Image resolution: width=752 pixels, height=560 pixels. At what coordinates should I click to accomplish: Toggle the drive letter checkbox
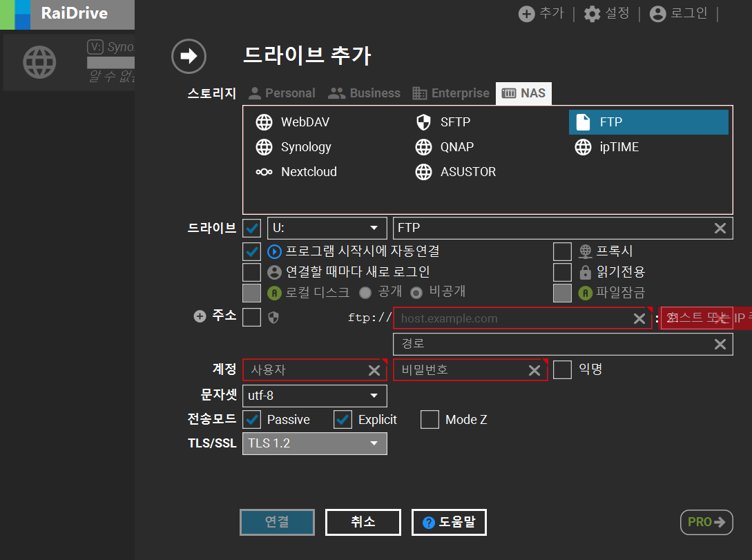point(252,229)
